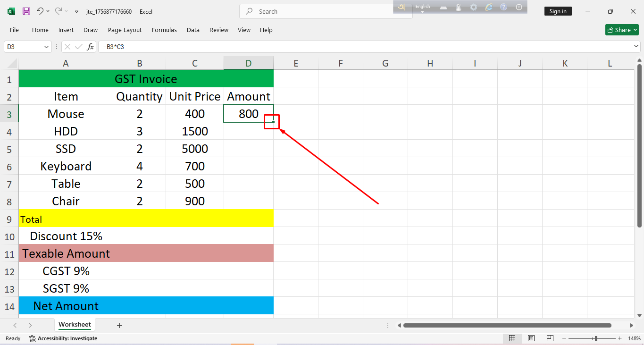Click the help question mark icon

pos(503,7)
